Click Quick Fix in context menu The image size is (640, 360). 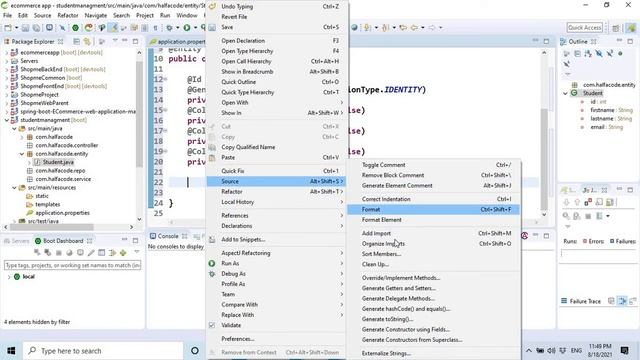tap(276, 171)
